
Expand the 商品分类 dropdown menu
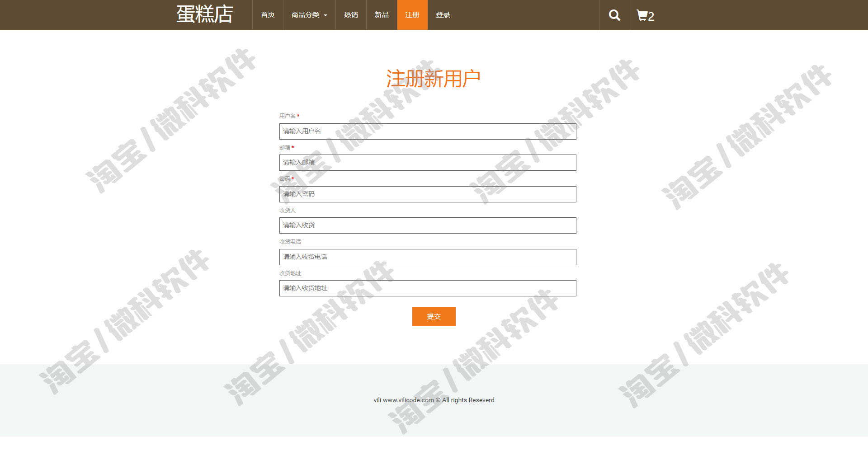[309, 15]
